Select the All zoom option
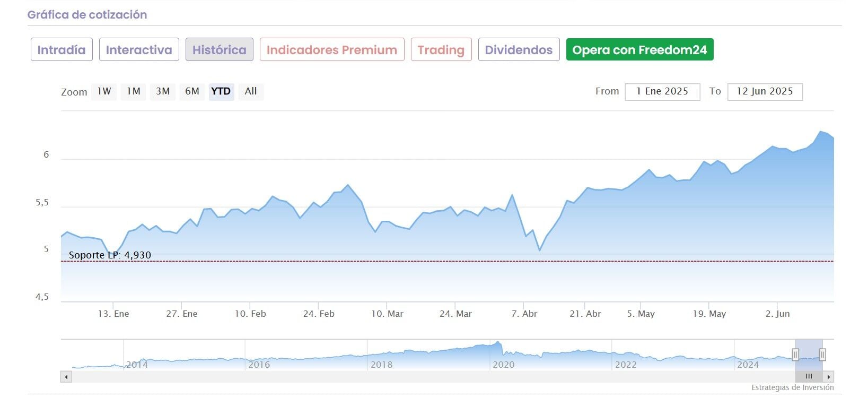868x415 pixels. [x=251, y=91]
